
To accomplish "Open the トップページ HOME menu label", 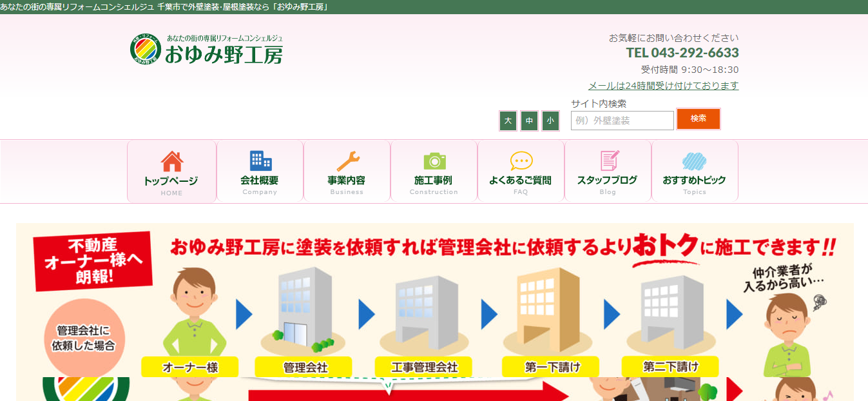I will point(171,185).
